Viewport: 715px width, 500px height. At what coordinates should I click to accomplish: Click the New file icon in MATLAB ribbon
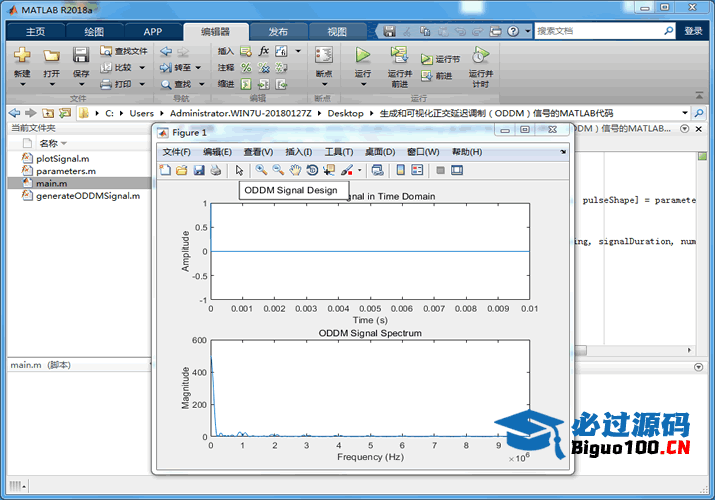[22, 56]
